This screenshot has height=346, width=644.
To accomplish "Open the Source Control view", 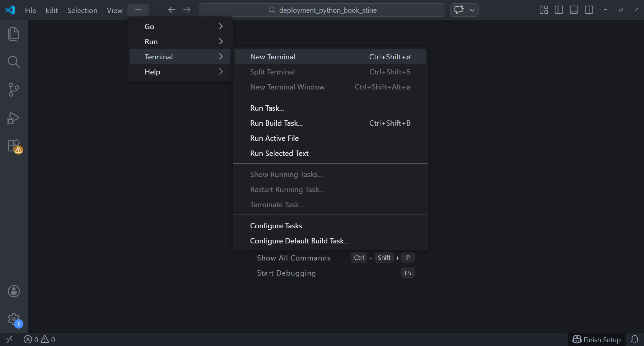I will (13, 90).
